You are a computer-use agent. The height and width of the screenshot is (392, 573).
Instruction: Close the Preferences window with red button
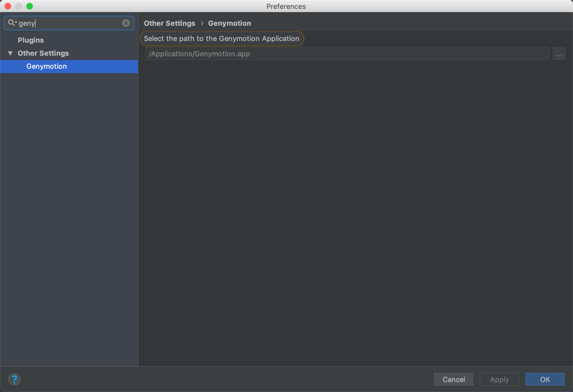[8, 6]
